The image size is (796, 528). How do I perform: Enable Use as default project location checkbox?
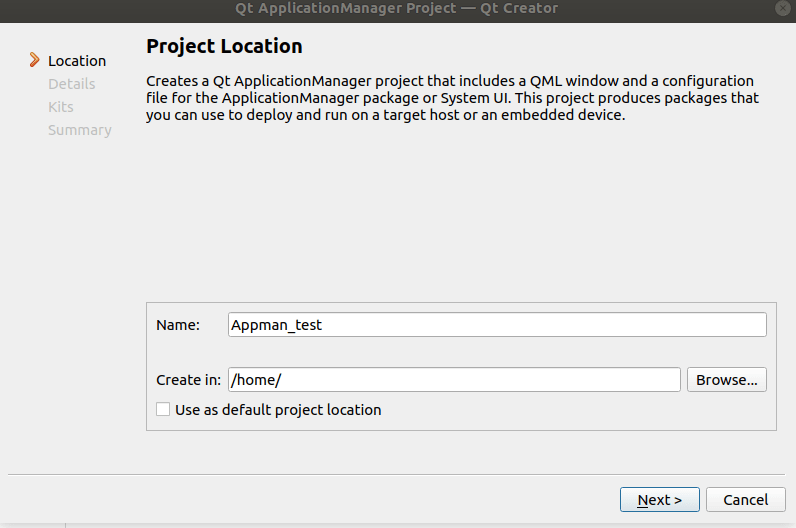[x=163, y=410]
